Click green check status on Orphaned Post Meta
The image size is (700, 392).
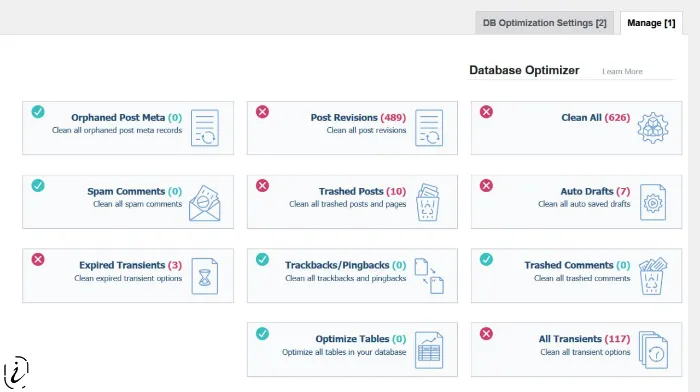(38, 112)
